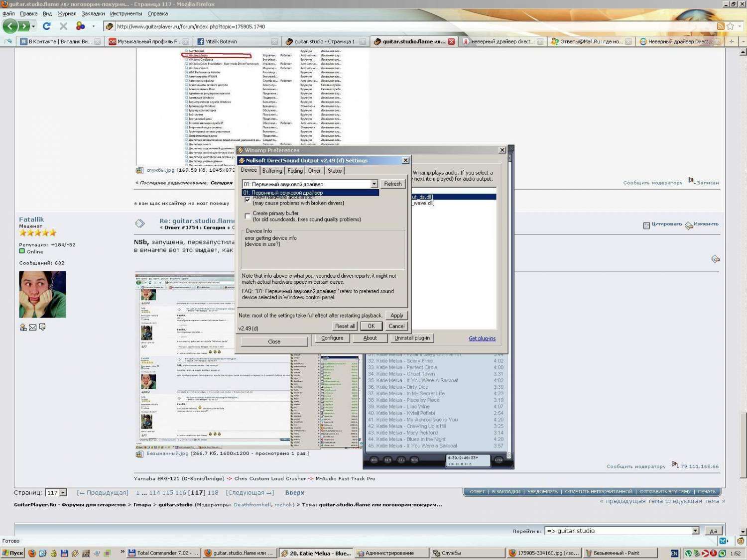Go back using Firefox back arrow

(x=10, y=26)
